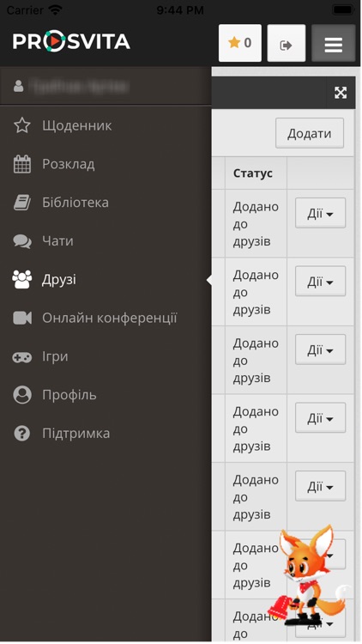This screenshot has width=362, height=644.
Task: Click the PROSVITA logo
Action: pos(71,41)
